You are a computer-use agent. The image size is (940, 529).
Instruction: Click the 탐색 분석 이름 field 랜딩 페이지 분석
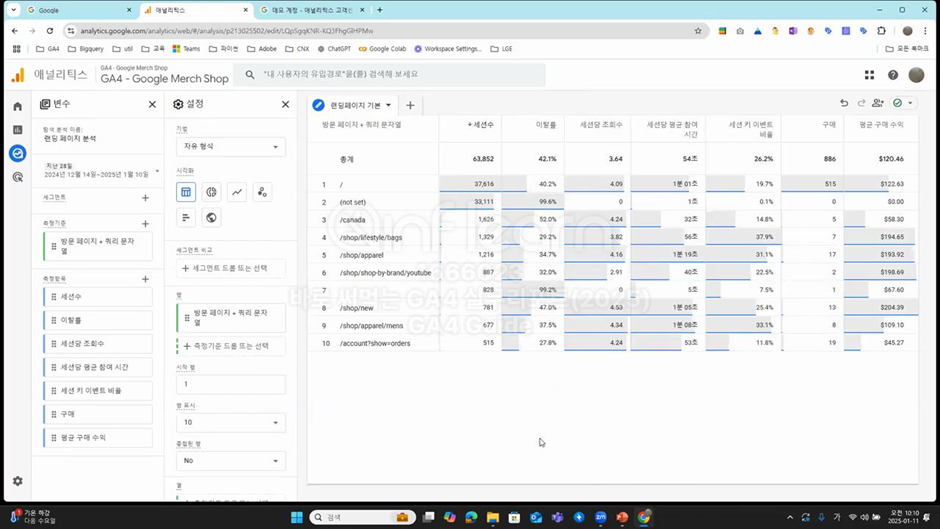(70, 138)
